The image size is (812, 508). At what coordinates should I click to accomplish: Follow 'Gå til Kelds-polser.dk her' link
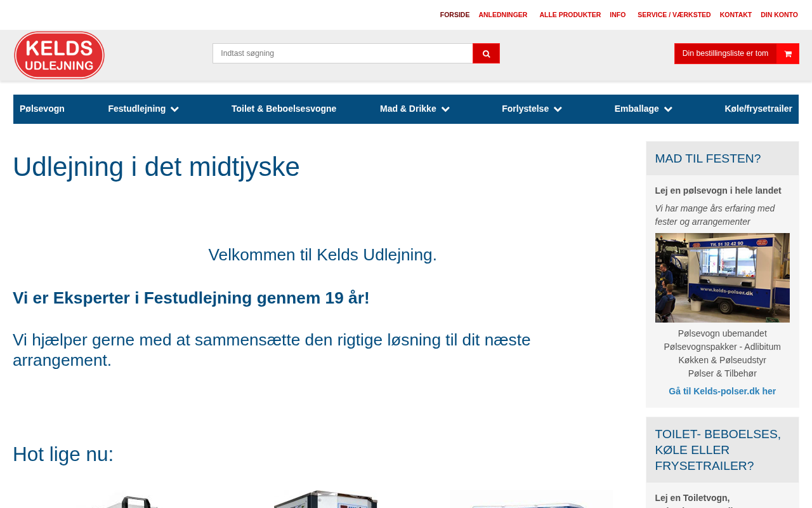(722, 391)
